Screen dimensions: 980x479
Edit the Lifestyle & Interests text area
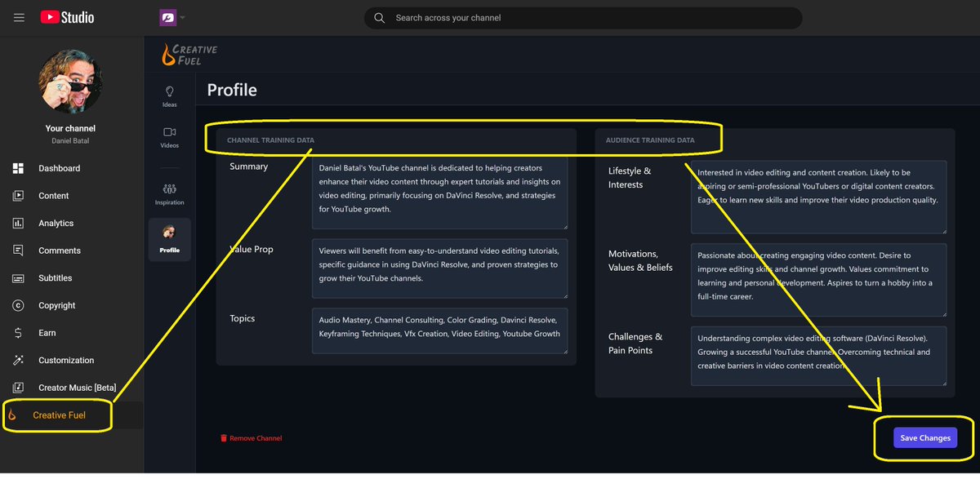(x=818, y=197)
